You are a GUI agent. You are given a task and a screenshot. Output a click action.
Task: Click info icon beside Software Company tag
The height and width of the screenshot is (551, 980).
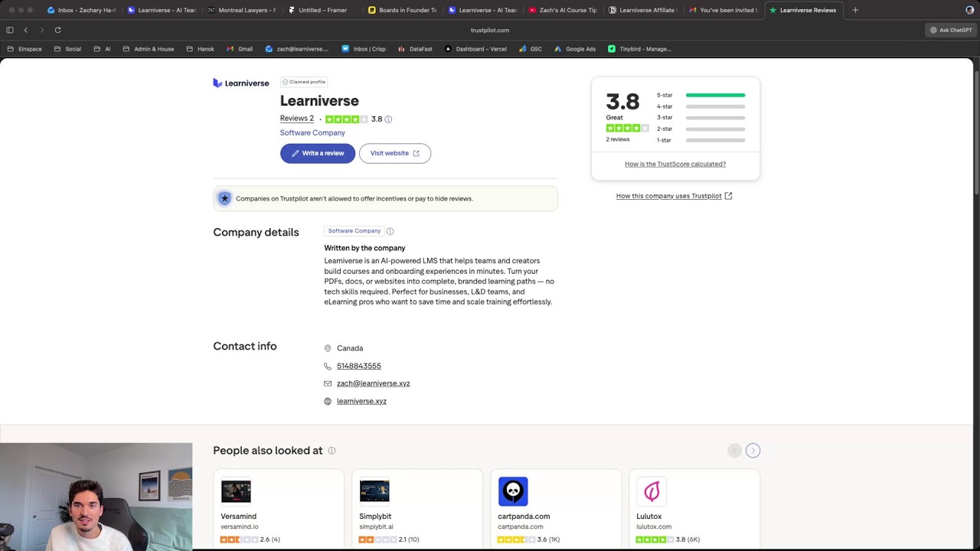[x=390, y=231]
